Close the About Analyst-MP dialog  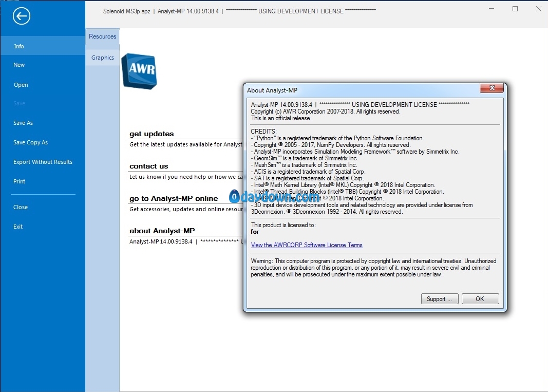492,88
